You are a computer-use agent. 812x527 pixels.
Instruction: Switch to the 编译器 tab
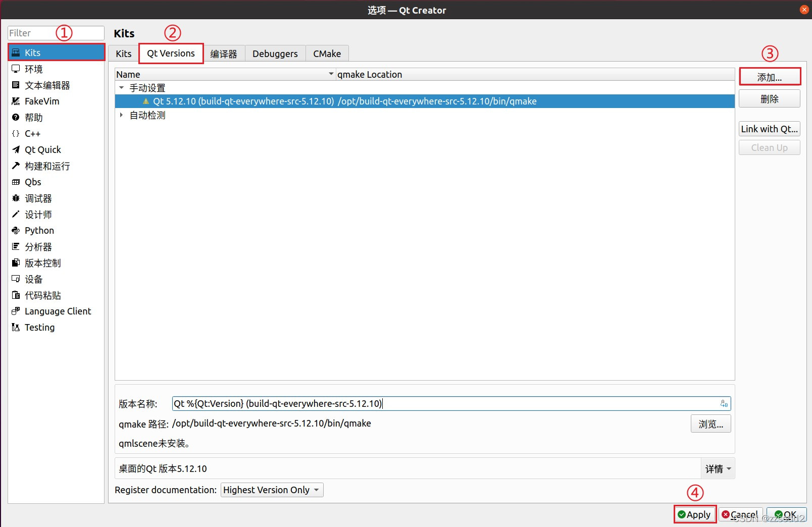(x=224, y=54)
